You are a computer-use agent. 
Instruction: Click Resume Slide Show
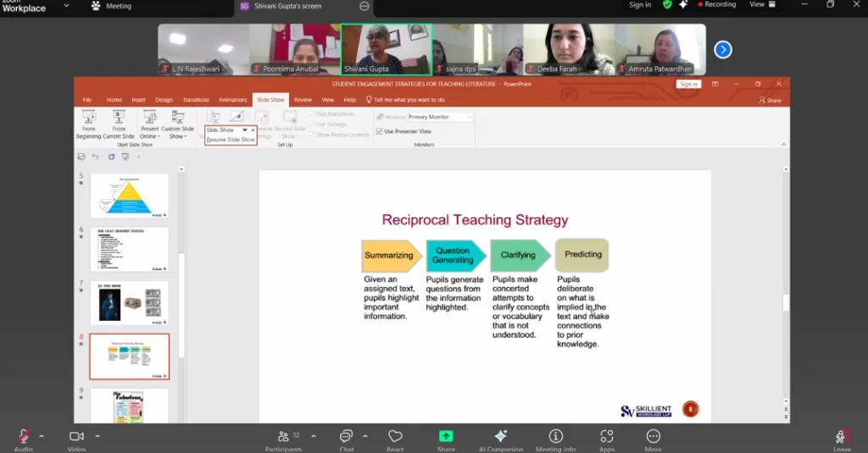coord(231,140)
